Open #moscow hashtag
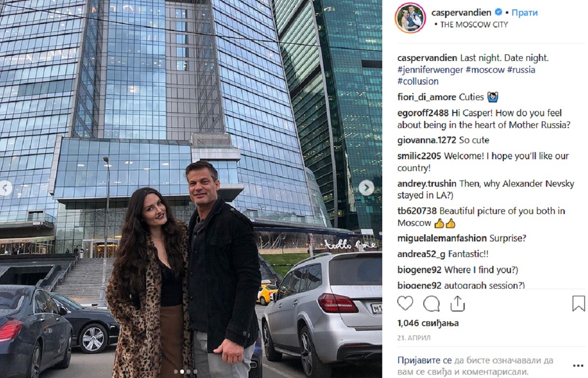The height and width of the screenshot is (378, 588). click(x=485, y=70)
